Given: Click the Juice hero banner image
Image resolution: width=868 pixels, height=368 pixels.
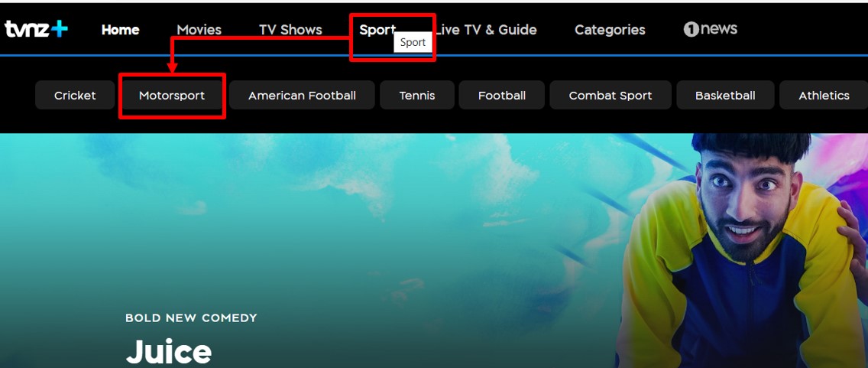Looking at the screenshot, I should tap(434, 250).
